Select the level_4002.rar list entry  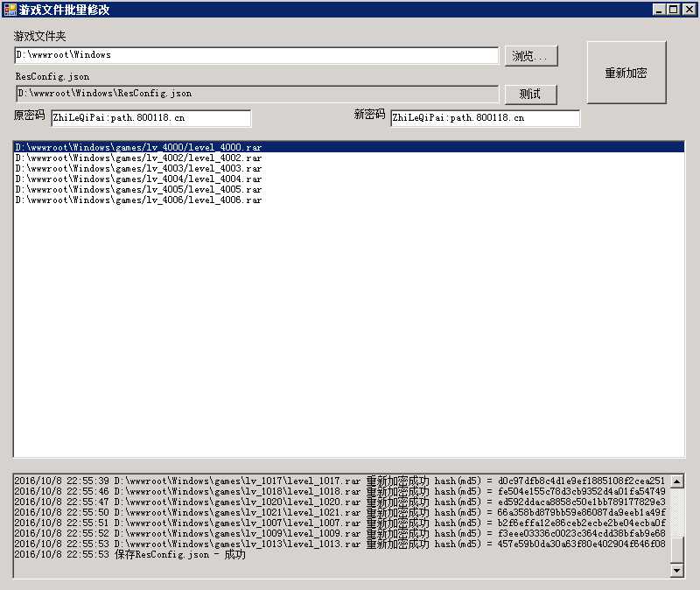[348, 158]
